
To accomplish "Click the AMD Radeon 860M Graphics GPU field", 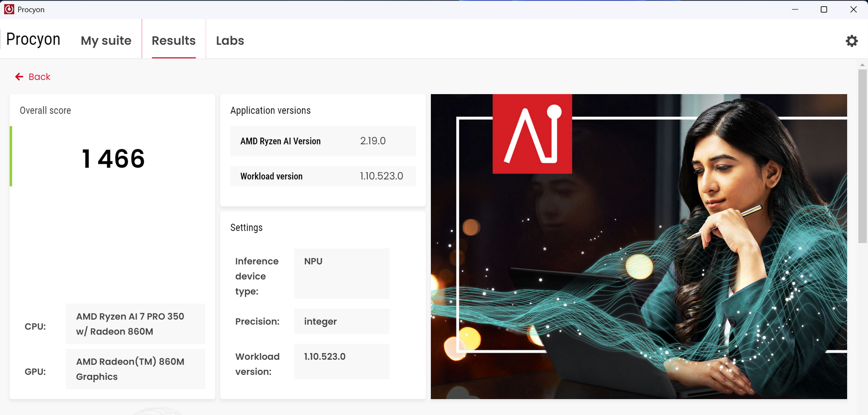I will (135, 369).
